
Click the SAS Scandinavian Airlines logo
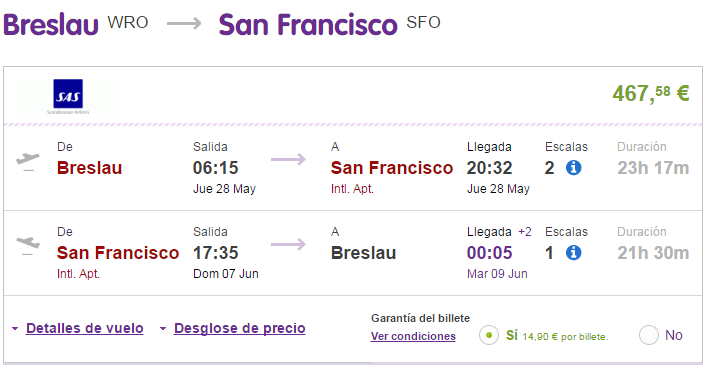click(x=68, y=97)
